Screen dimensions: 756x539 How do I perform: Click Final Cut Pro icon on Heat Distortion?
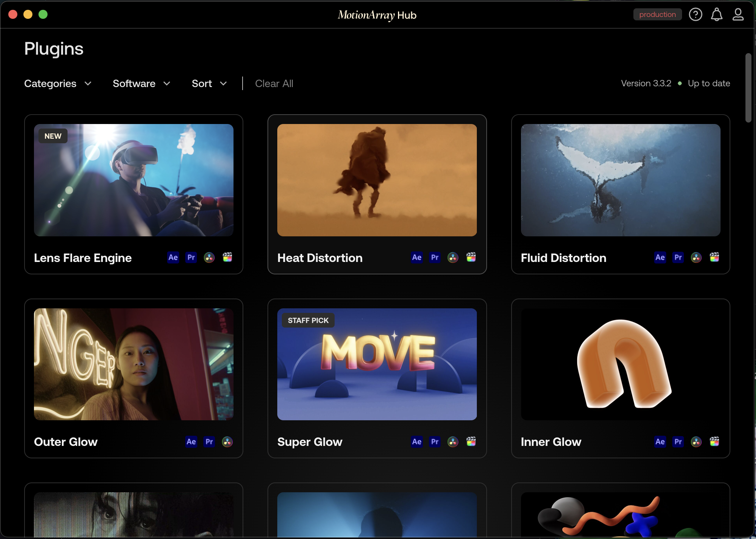[x=471, y=257]
